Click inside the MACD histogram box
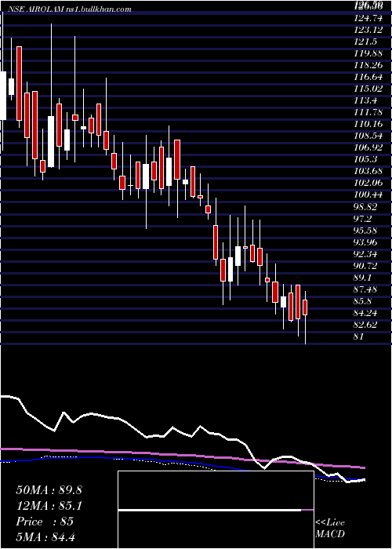The height and width of the screenshot is (549, 392). (x=216, y=510)
